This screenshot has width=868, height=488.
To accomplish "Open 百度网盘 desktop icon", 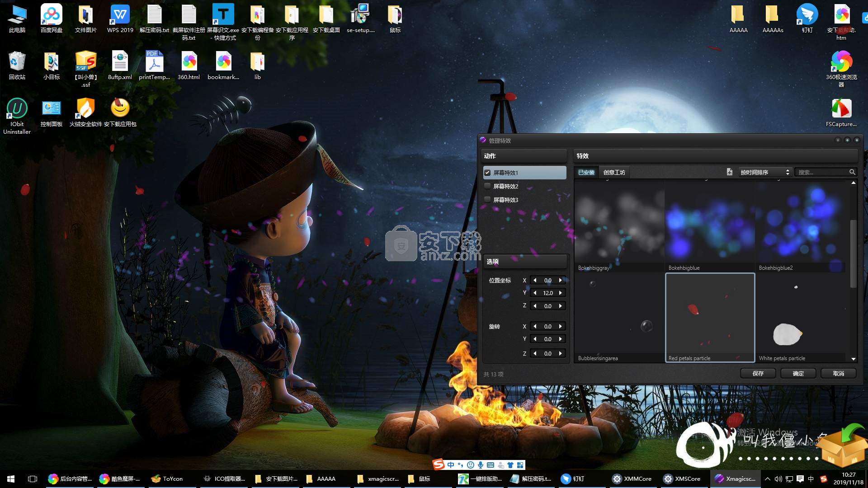I will 52,19.
